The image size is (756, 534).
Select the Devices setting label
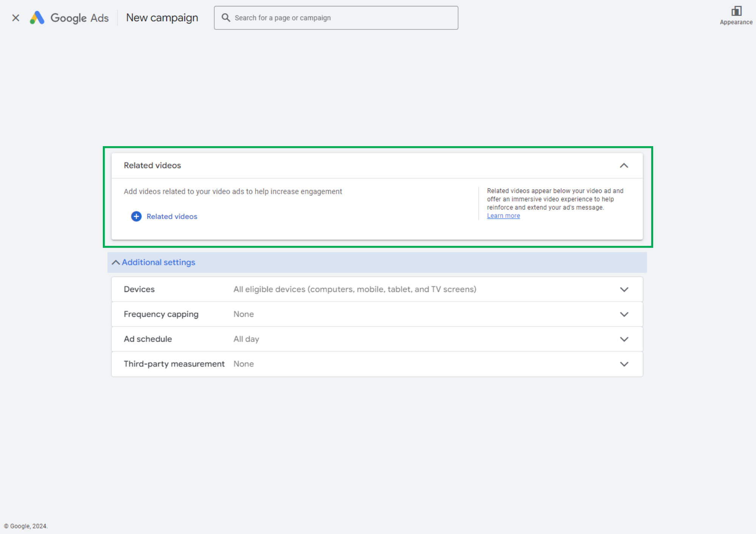tap(139, 289)
